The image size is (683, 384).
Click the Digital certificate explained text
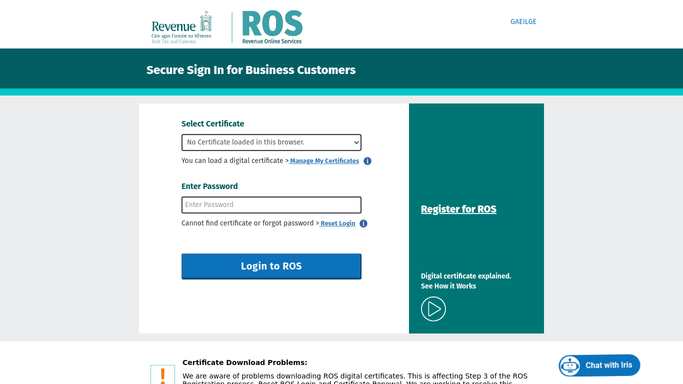tap(466, 276)
